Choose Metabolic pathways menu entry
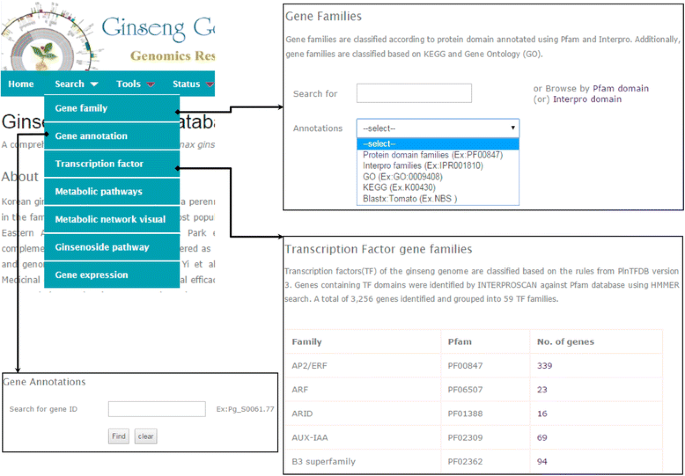The image size is (685, 476). (112, 192)
